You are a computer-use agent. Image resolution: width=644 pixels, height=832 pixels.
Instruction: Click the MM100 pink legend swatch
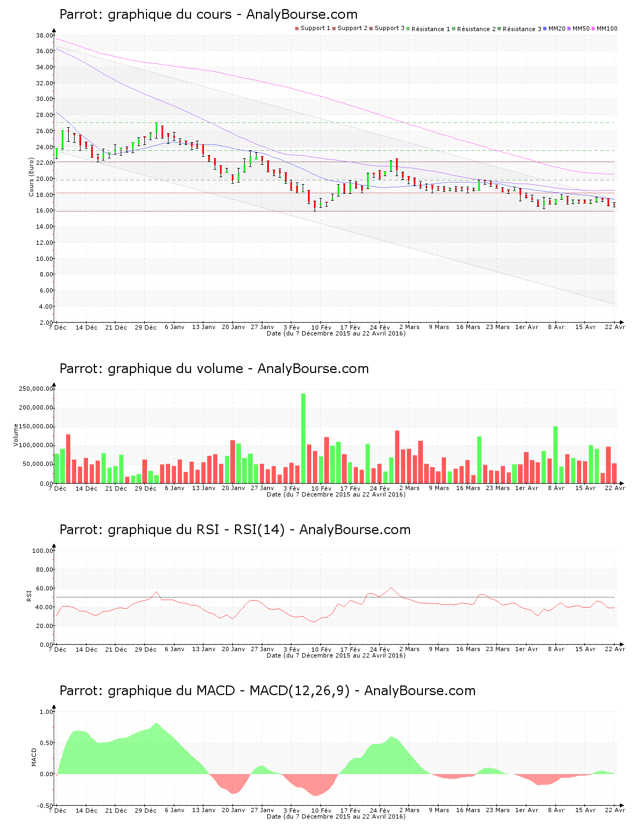pyautogui.click(x=594, y=28)
